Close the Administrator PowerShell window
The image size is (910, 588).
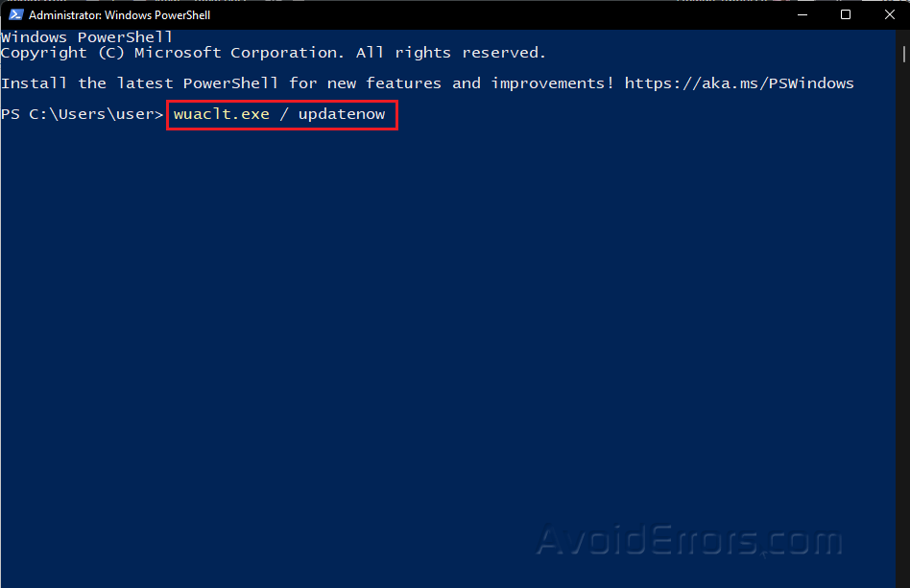point(888,15)
